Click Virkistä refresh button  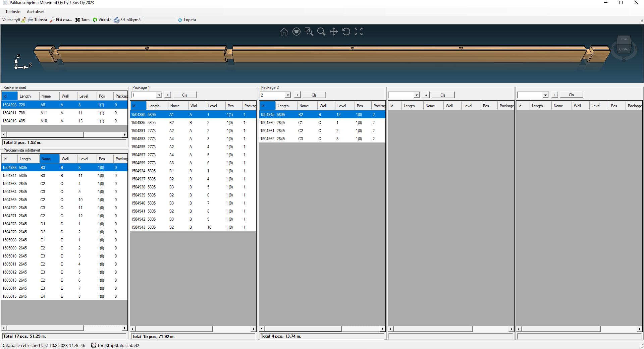(x=102, y=20)
